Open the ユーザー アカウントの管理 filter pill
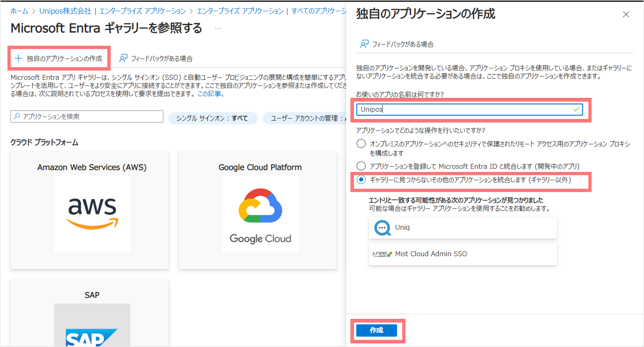The image size is (644, 347). pos(304,118)
